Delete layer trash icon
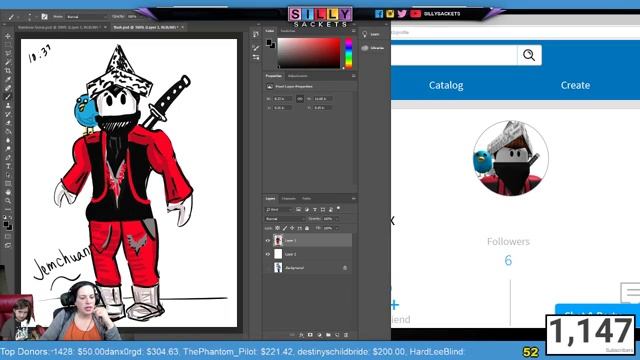The width and height of the screenshot is (640, 360). point(346,335)
